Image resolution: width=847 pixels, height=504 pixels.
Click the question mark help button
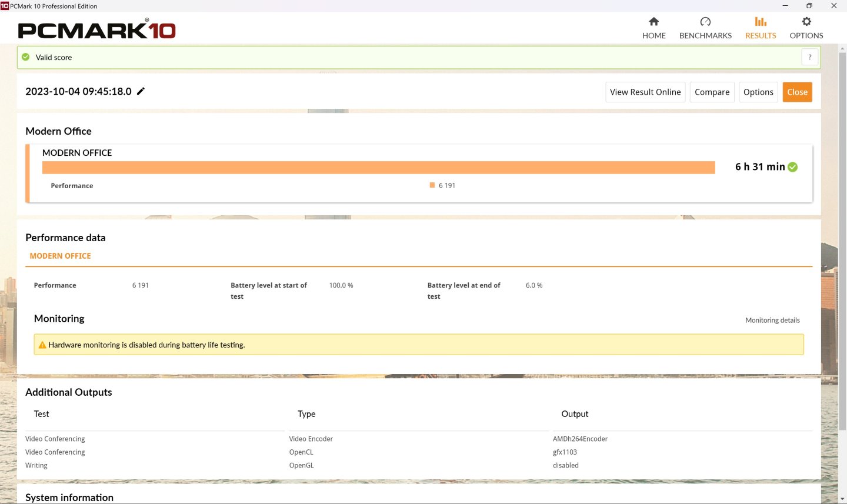[x=810, y=57]
